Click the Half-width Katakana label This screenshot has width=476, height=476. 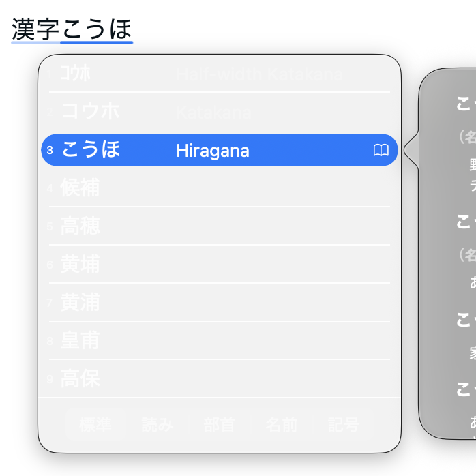(259, 74)
